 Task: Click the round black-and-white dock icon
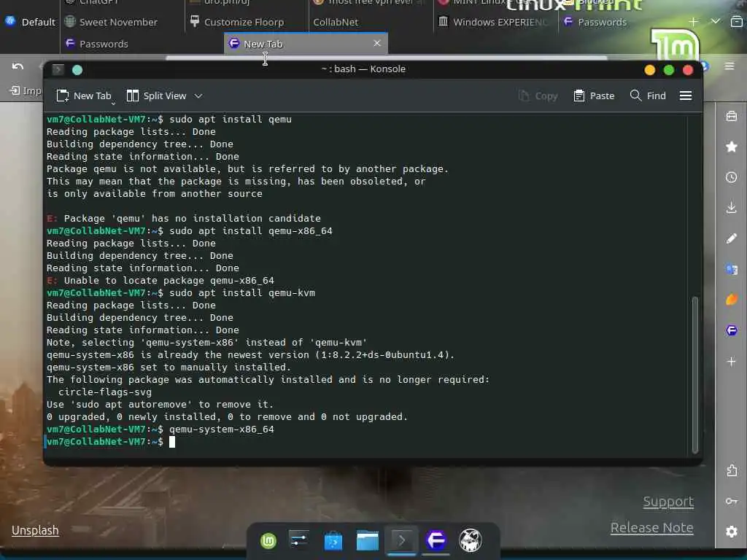471,540
